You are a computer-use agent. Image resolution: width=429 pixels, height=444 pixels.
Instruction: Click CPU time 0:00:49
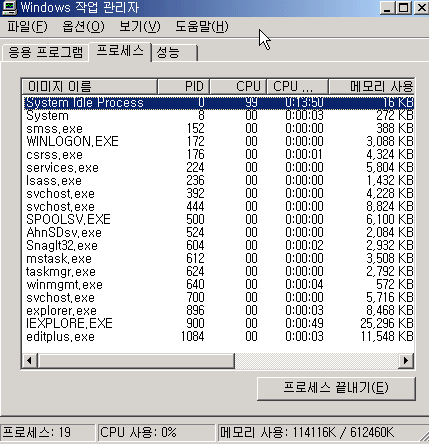pos(304,324)
